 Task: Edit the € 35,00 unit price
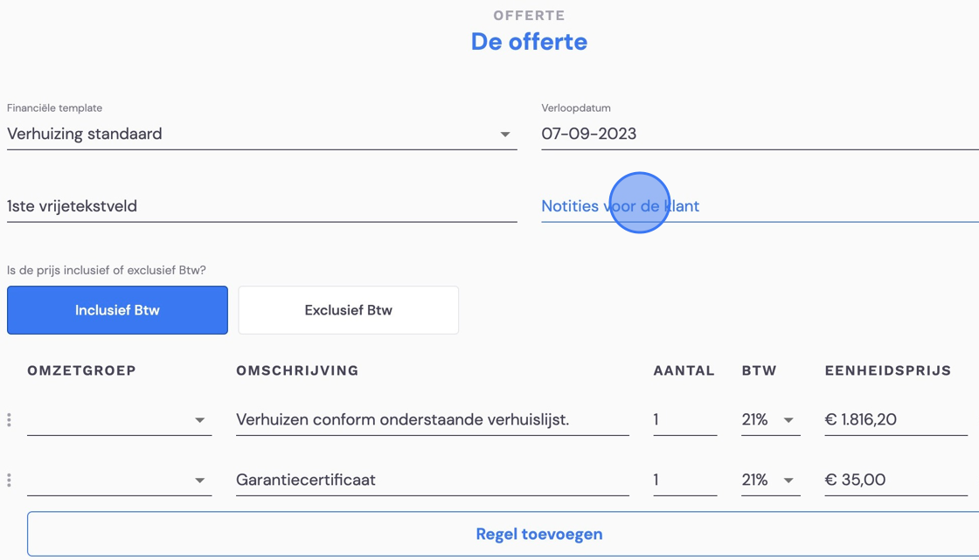point(896,480)
